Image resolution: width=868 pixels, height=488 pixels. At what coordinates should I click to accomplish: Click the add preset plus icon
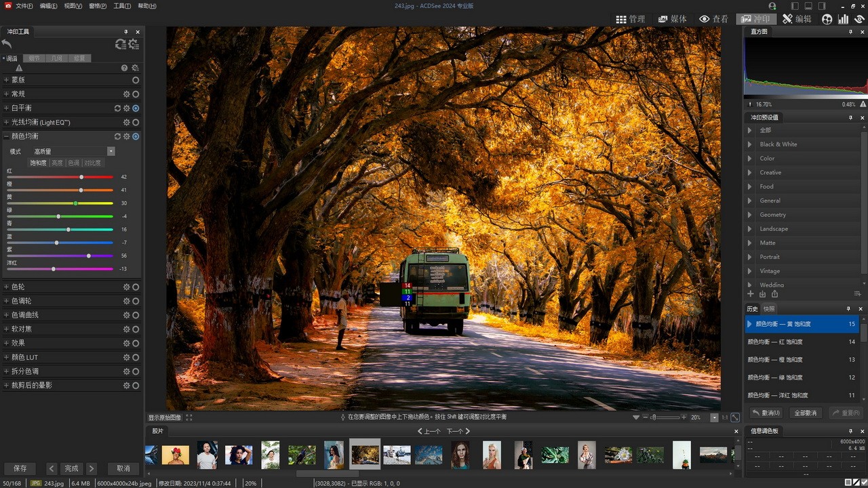[750, 294]
